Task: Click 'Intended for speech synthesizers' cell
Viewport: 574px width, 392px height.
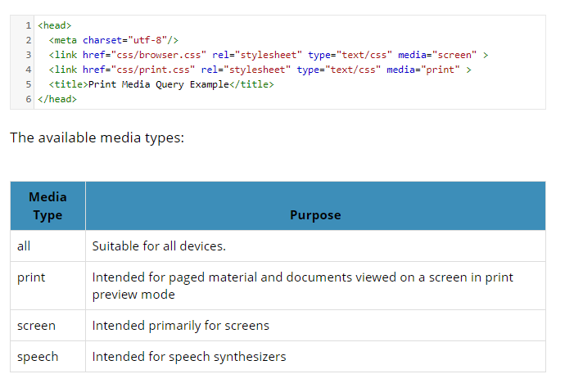Action: (x=189, y=357)
